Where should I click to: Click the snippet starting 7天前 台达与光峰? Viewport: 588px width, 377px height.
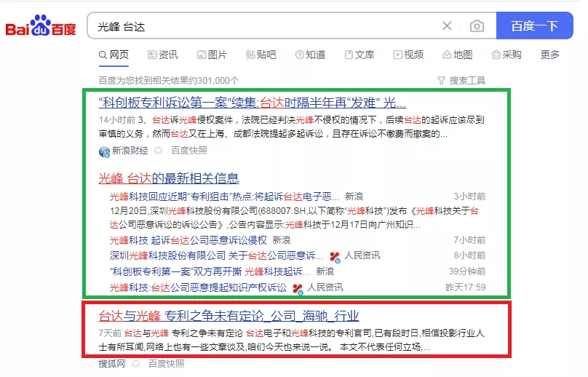point(291,340)
